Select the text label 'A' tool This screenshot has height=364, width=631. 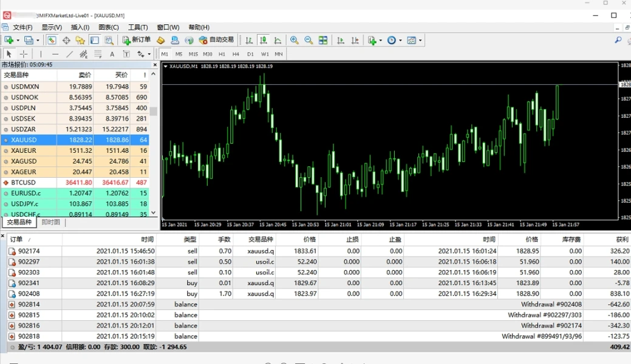click(112, 54)
